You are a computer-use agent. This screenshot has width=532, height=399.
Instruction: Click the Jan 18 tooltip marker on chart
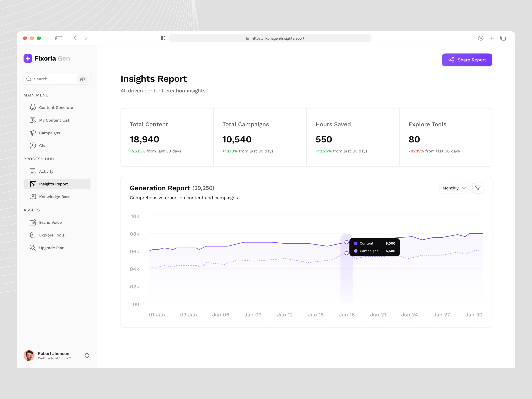pos(346,242)
